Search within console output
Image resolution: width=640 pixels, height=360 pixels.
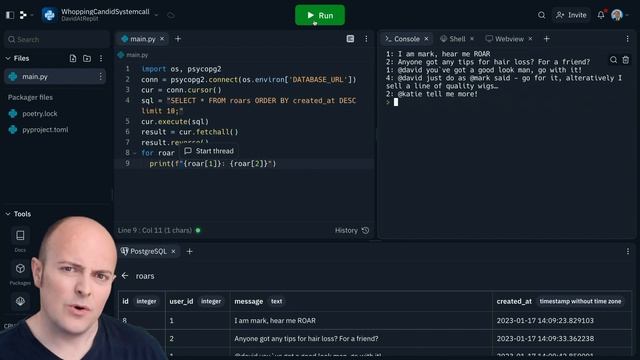coord(613,60)
